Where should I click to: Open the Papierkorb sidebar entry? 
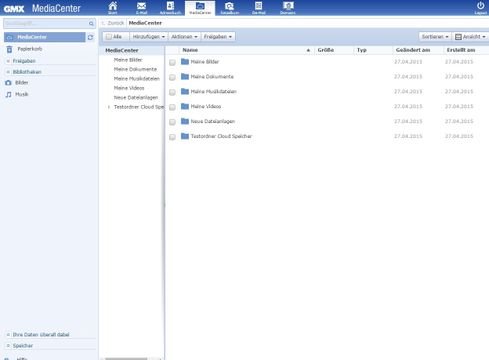coord(30,49)
